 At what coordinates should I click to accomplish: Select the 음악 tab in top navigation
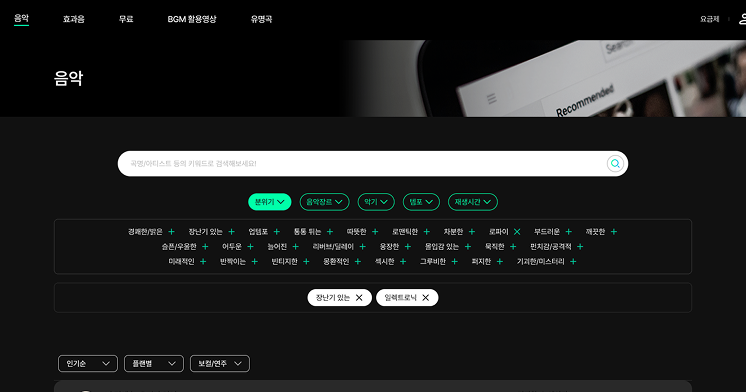[21, 19]
